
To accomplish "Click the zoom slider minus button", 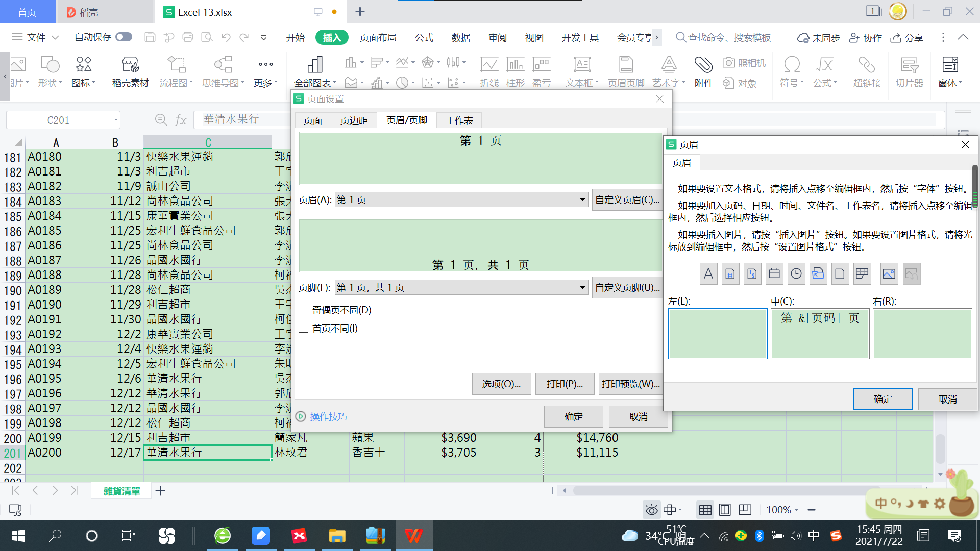I will (812, 510).
